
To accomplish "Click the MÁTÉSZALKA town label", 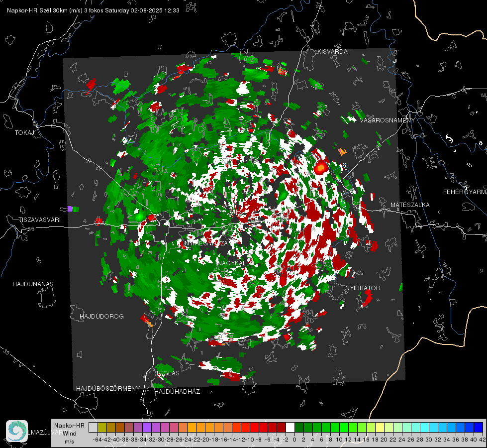I will pos(410,205).
